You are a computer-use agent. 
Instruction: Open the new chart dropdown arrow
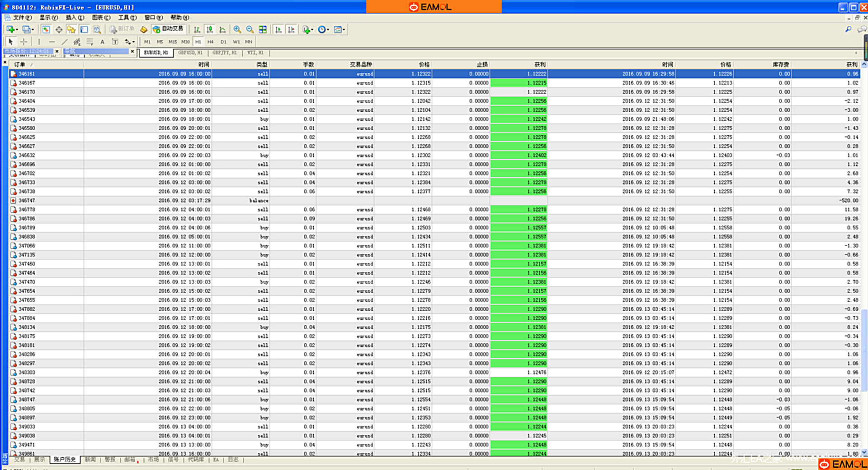(x=17, y=29)
